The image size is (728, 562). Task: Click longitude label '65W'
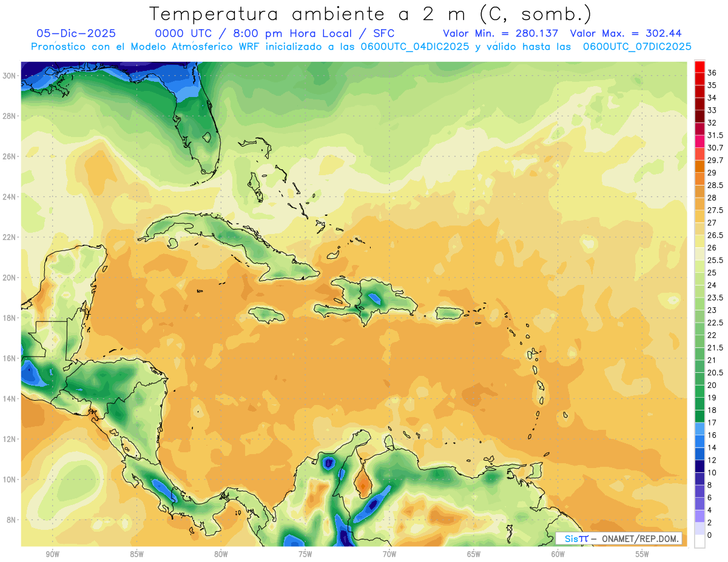pos(474,554)
